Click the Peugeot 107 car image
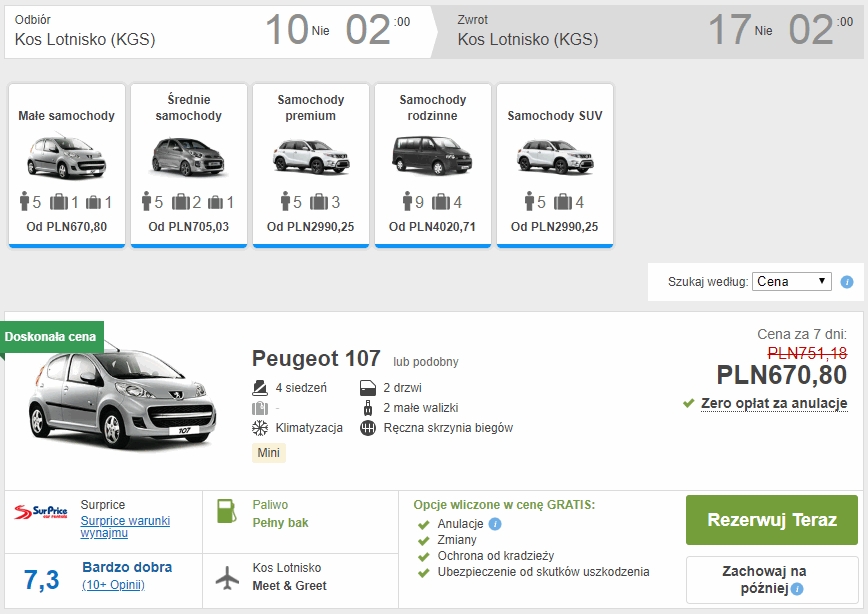This screenshot has height=614, width=868. coord(122,400)
